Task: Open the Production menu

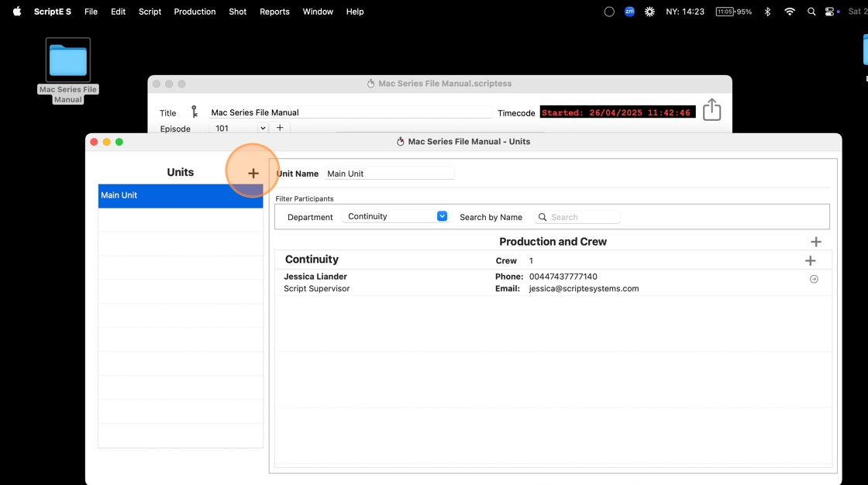Action: 195,12
